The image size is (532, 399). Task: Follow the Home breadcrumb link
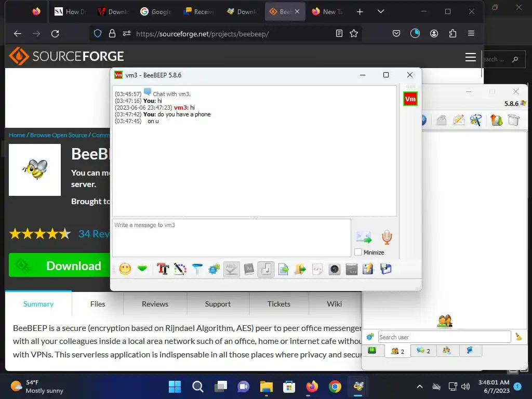tap(17, 135)
